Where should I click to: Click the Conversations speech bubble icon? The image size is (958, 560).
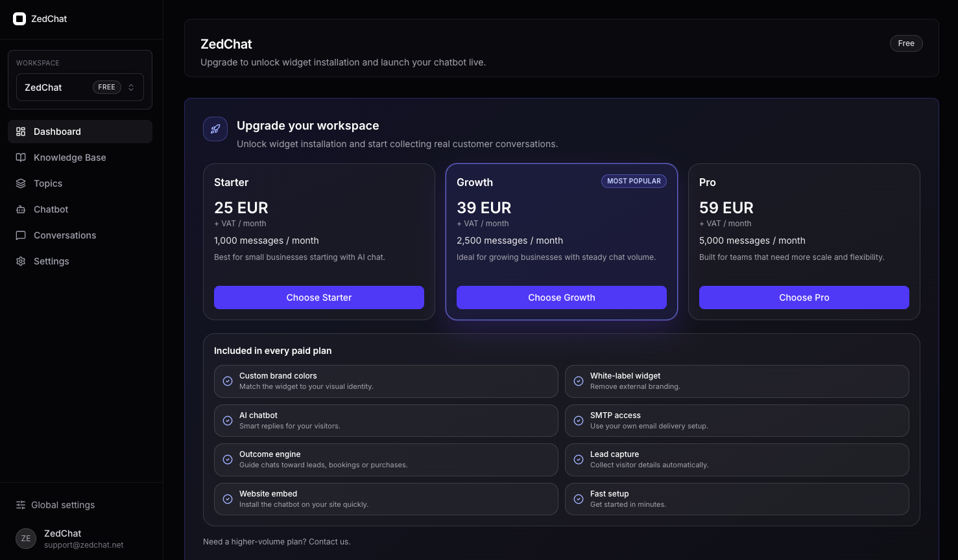pyautogui.click(x=21, y=235)
